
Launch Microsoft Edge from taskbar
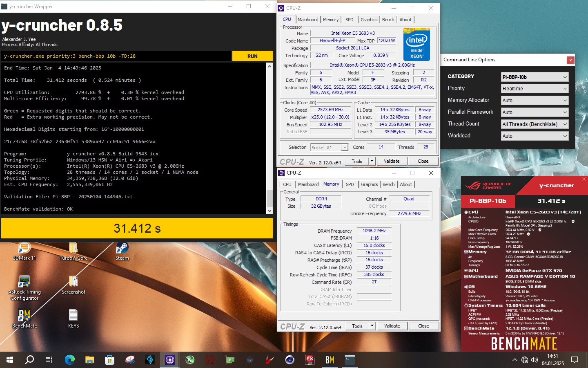pyautogui.click(x=69, y=360)
